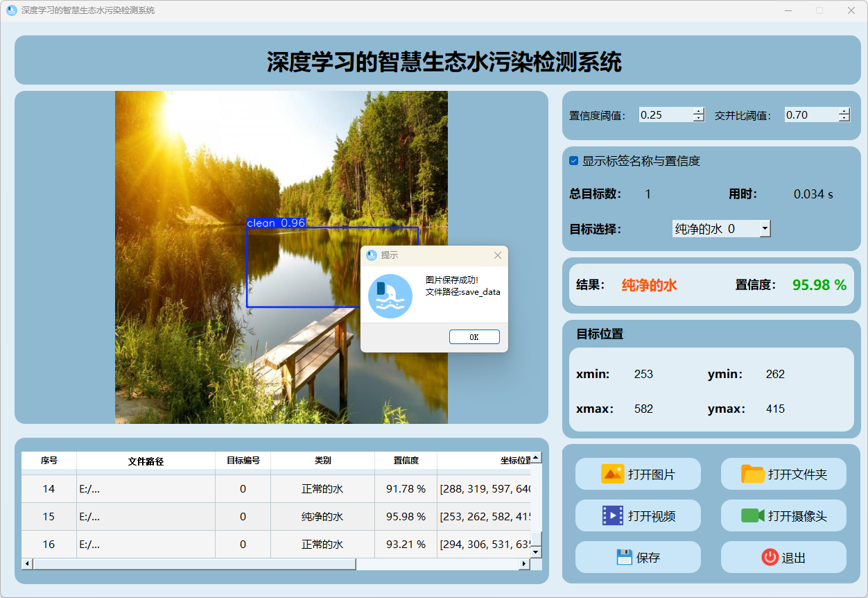Decrease 交并比阈值 with down arrow
The height and width of the screenshot is (598, 868).
pyautogui.click(x=844, y=119)
